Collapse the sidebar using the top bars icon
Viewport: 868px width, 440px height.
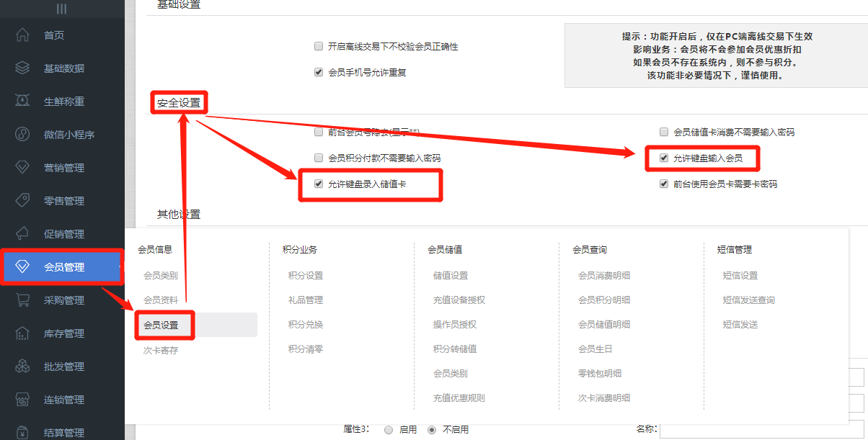(62, 9)
